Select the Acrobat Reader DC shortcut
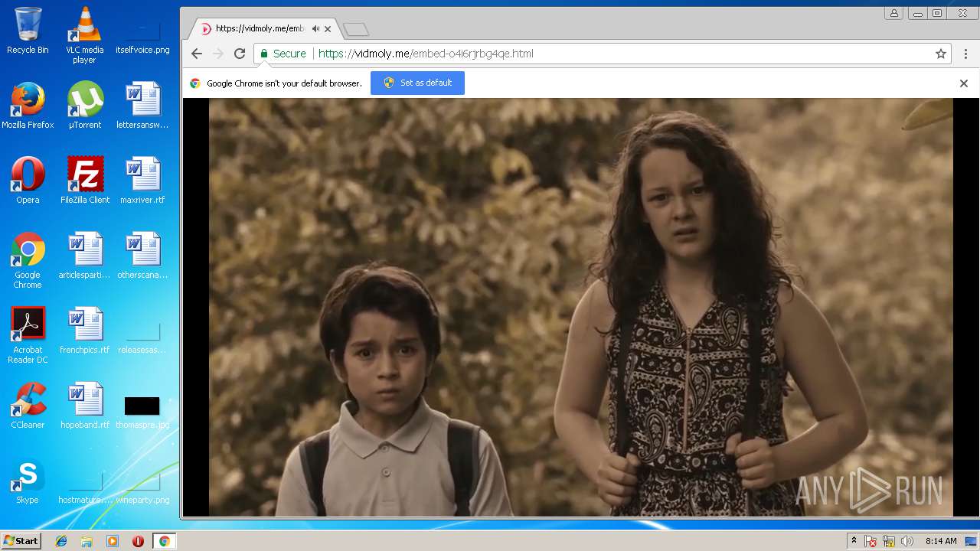 point(28,335)
